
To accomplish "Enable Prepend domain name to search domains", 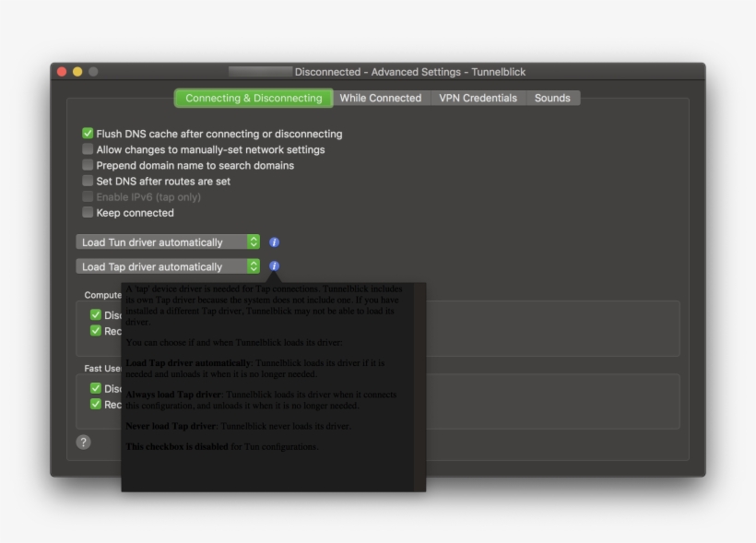I will [x=88, y=165].
